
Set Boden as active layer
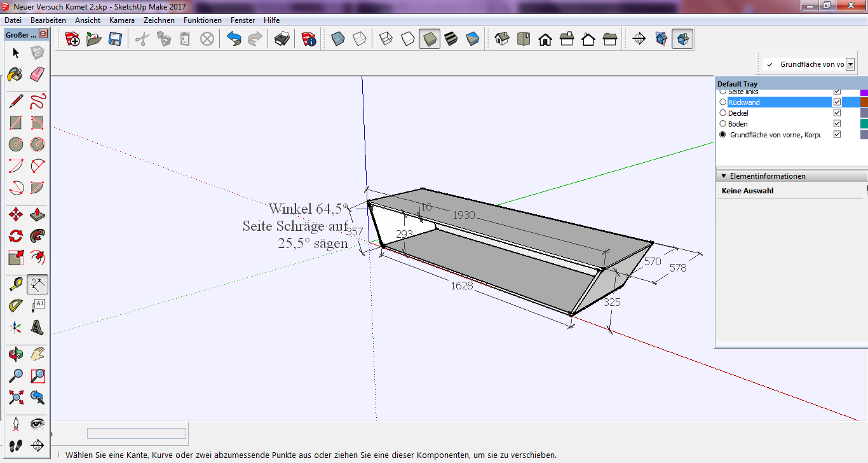(x=722, y=124)
